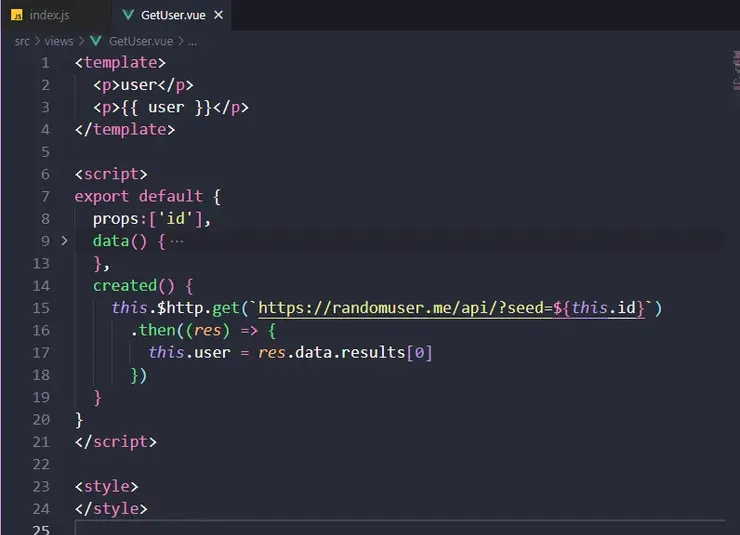Screen dimensions: 740x535
Task: Click the opening <script> tag
Action: pyautogui.click(x=111, y=175)
